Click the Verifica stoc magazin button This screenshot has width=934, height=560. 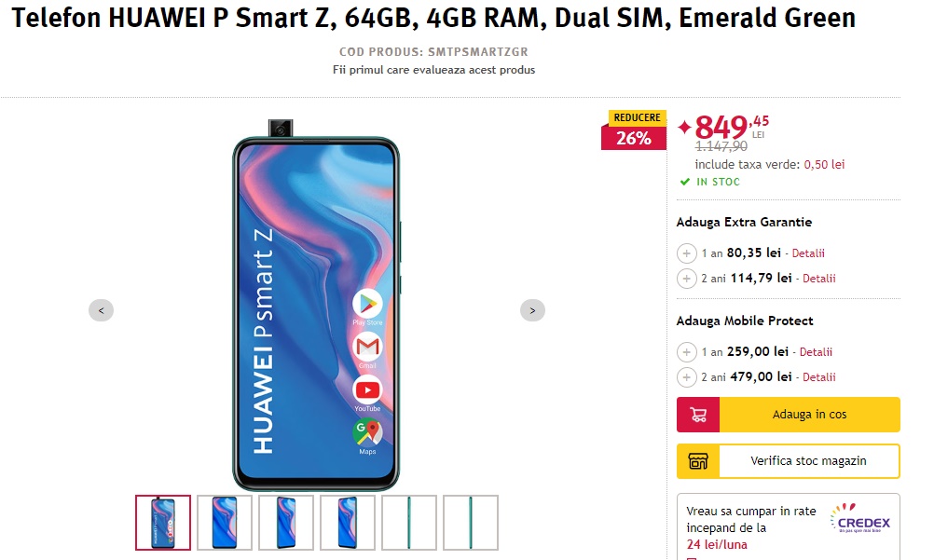coord(788,461)
